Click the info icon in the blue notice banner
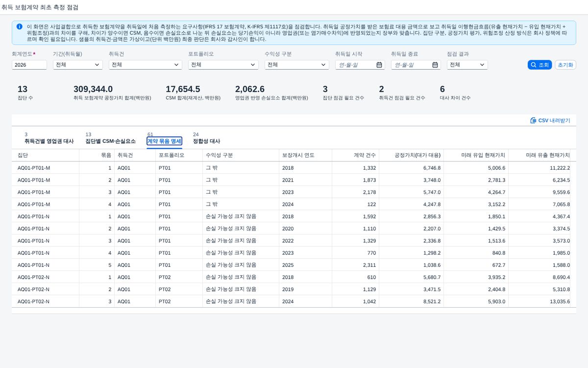This screenshot has height=368, width=588. (x=19, y=26)
